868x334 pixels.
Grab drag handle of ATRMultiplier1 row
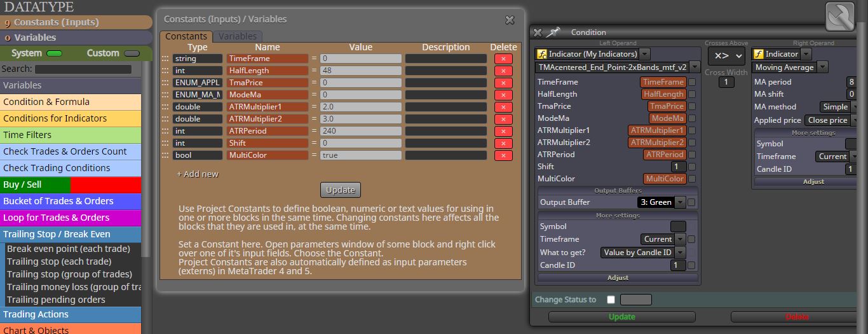(x=165, y=107)
